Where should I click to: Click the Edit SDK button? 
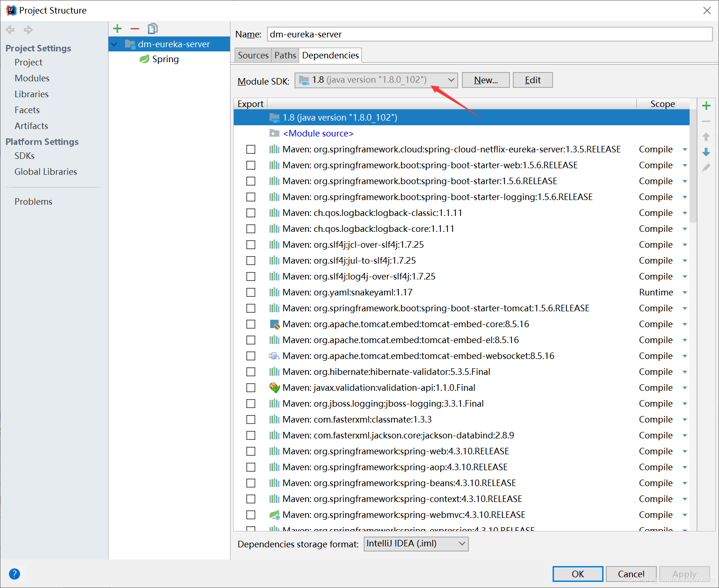coord(532,80)
